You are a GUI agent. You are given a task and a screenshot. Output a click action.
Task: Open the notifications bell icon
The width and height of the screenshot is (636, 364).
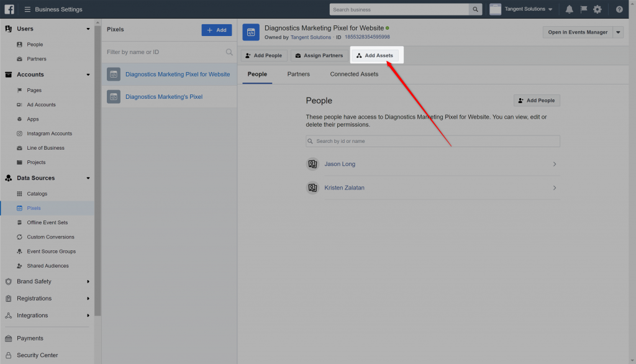click(569, 9)
